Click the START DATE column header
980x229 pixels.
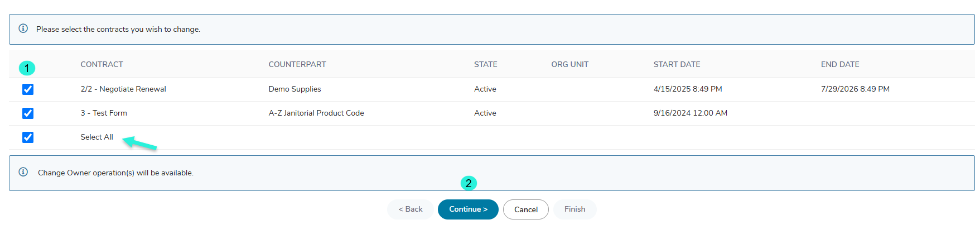pyautogui.click(x=677, y=64)
